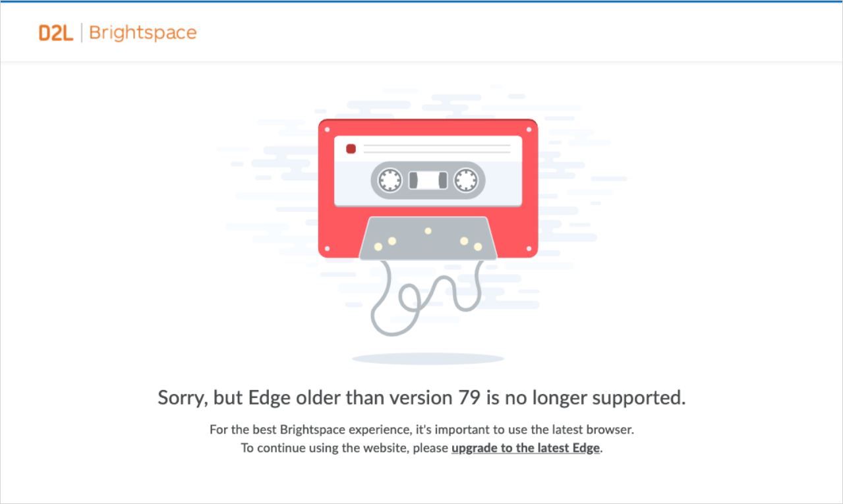Click the D2L logo in the header
This screenshot has height=504, width=843.
coord(55,33)
